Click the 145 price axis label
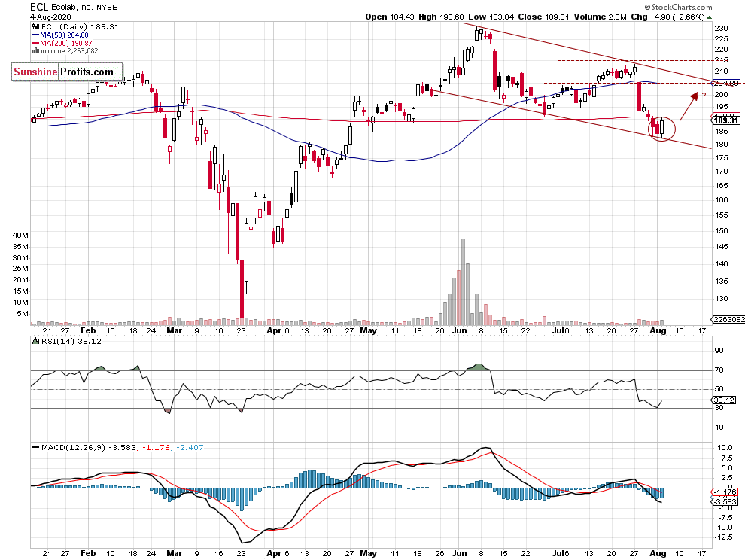The image size is (745, 560). click(721, 246)
